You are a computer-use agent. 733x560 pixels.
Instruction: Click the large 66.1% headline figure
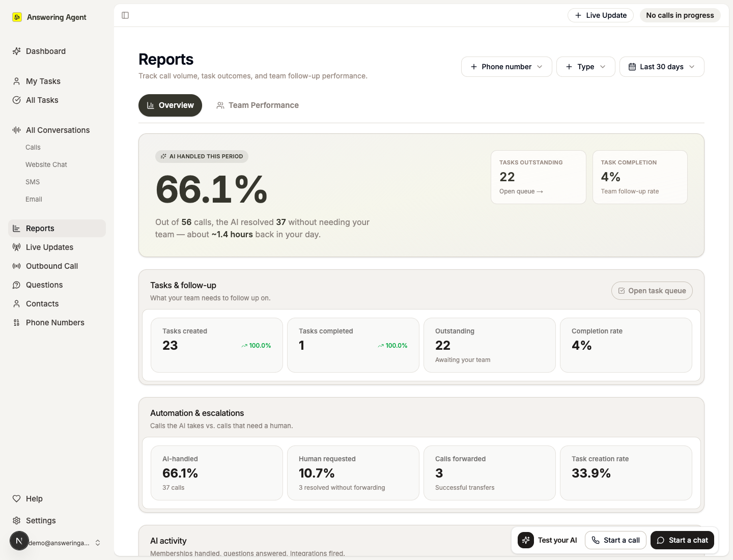(211, 189)
